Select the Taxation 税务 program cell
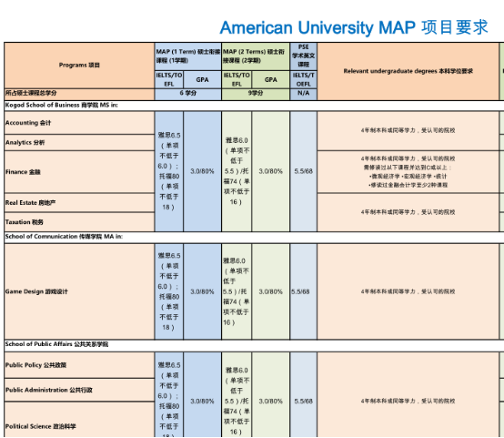This screenshot has height=438, width=504. point(79,222)
